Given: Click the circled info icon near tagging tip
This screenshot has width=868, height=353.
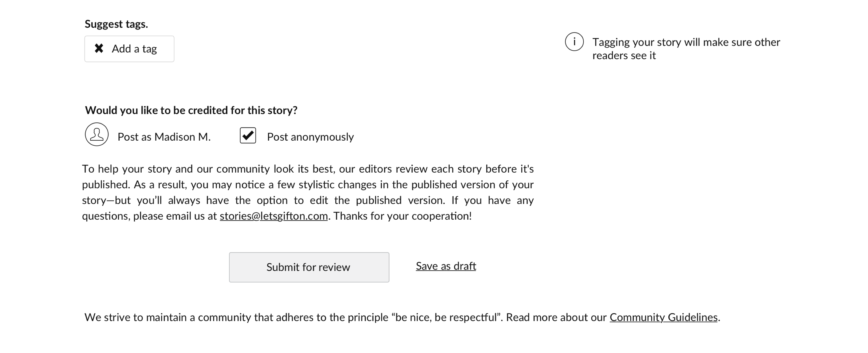Looking at the screenshot, I should pos(574,42).
